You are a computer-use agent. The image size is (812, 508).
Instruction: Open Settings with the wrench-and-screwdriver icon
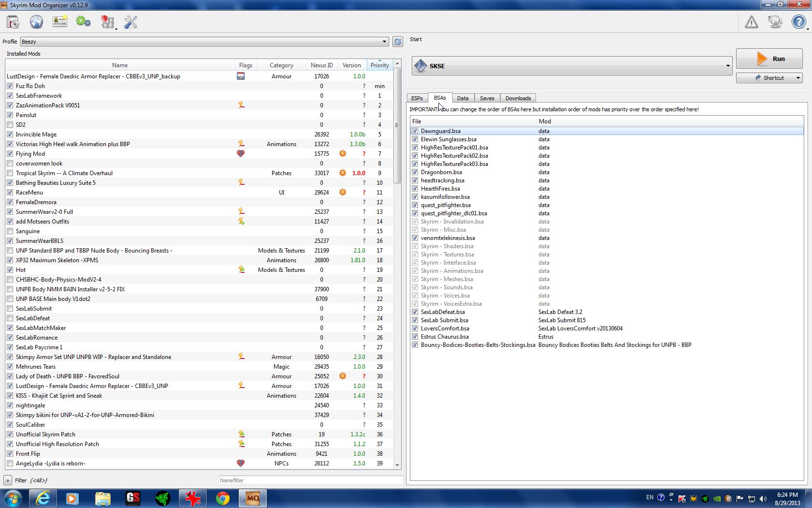coord(131,22)
